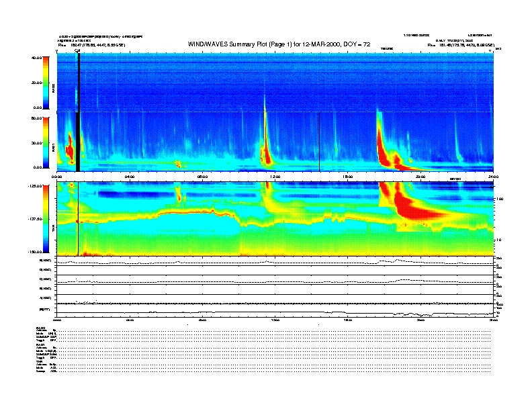Click the WIND/WAVES Summary Plot title
Image resolution: width=532 pixels, height=411 pixels.
(279, 44)
